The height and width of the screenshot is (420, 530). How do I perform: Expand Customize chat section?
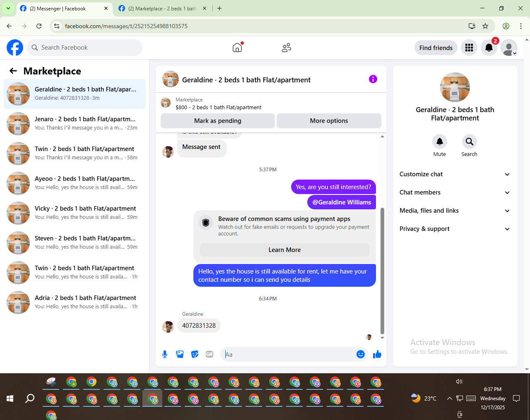455,174
